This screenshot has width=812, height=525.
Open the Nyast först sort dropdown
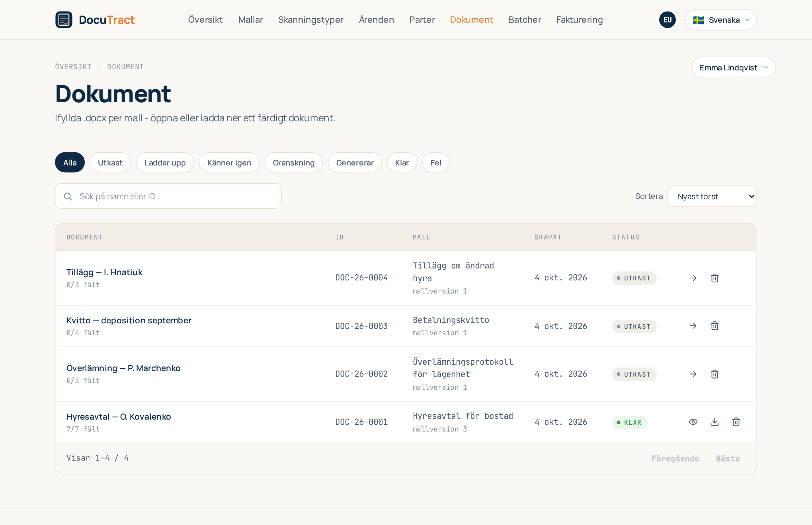pos(712,196)
